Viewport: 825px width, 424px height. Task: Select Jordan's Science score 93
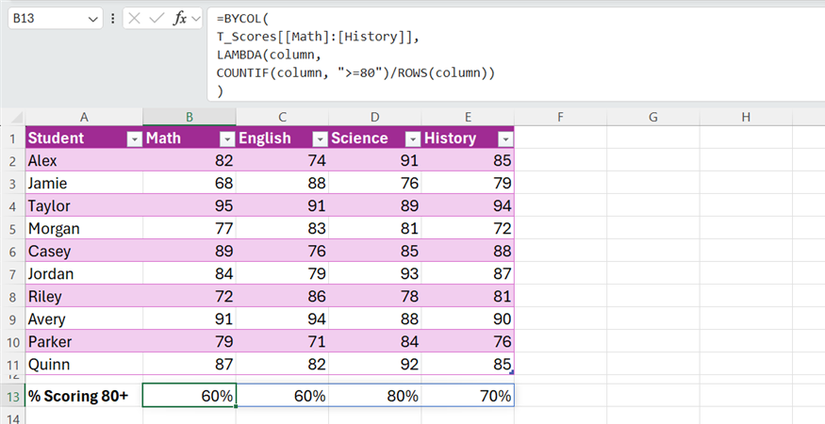(375, 274)
